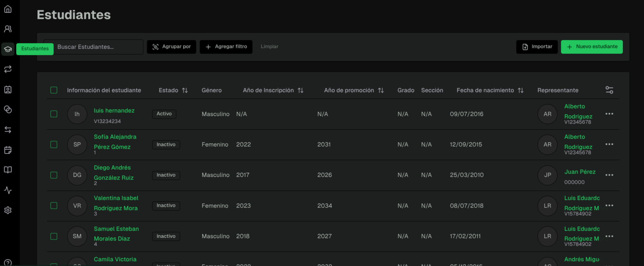Click the activity pulse icon in the sidebar

pyautogui.click(x=8, y=190)
